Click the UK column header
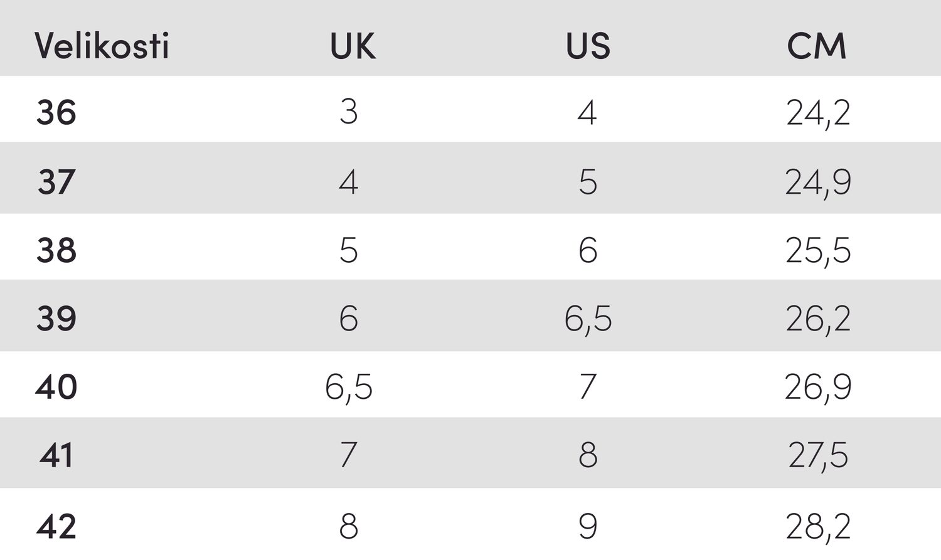 click(x=353, y=46)
